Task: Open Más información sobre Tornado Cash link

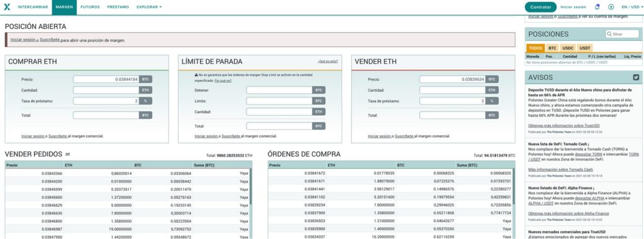Action: [x=560, y=169]
